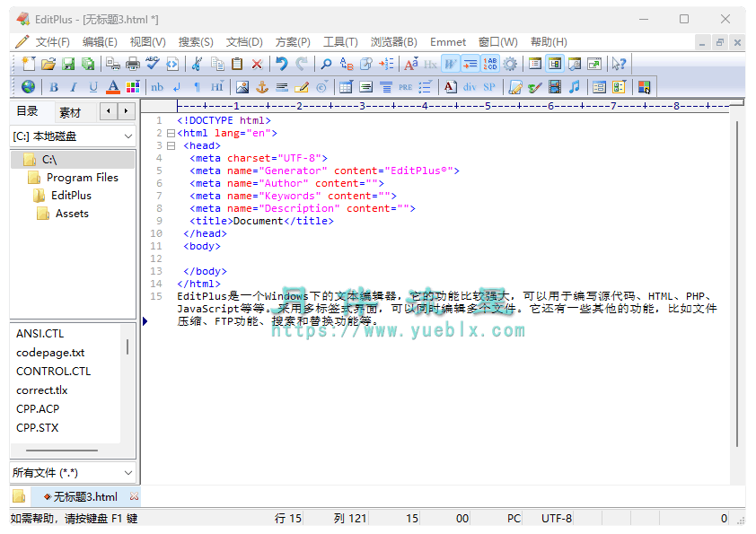Open the file filter dropdown 所有文件
Viewport: 756px width, 534px height.
click(x=127, y=473)
